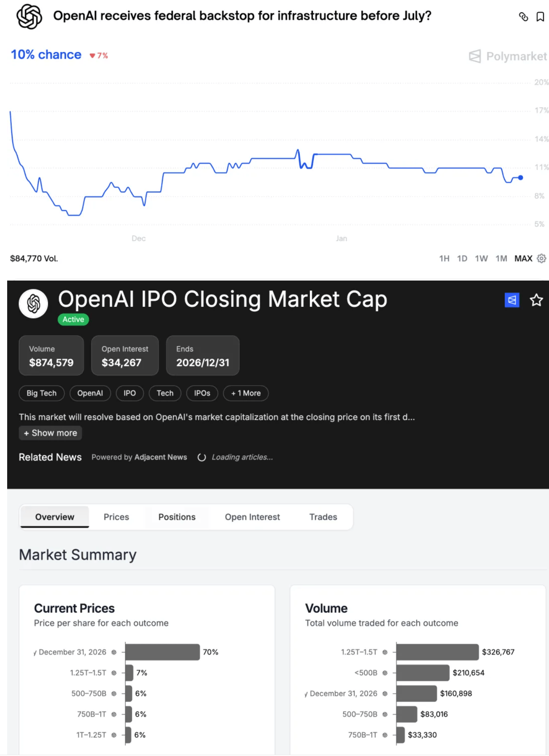The height and width of the screenshot is (756, 549).
Task: Click the Big Tech tag
Action: (41, 393)
